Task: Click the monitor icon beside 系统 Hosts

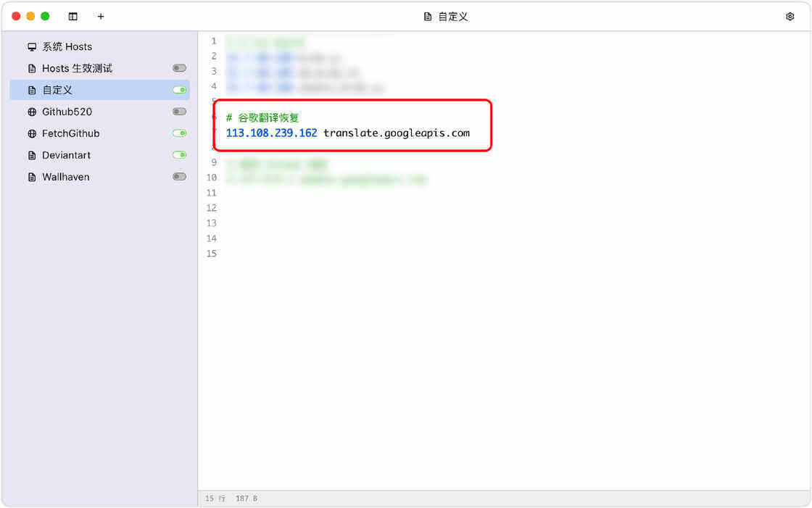Action: [32, 46]
